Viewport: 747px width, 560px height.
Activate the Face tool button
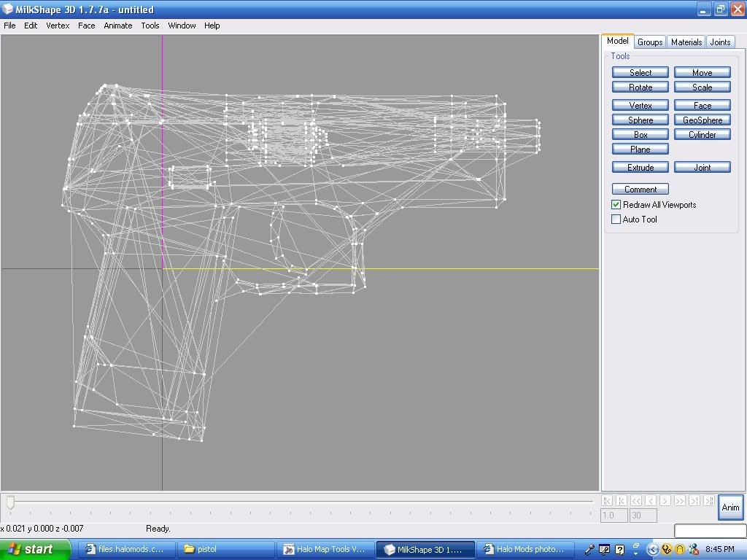pyautogui.click(x=703, y=105)
